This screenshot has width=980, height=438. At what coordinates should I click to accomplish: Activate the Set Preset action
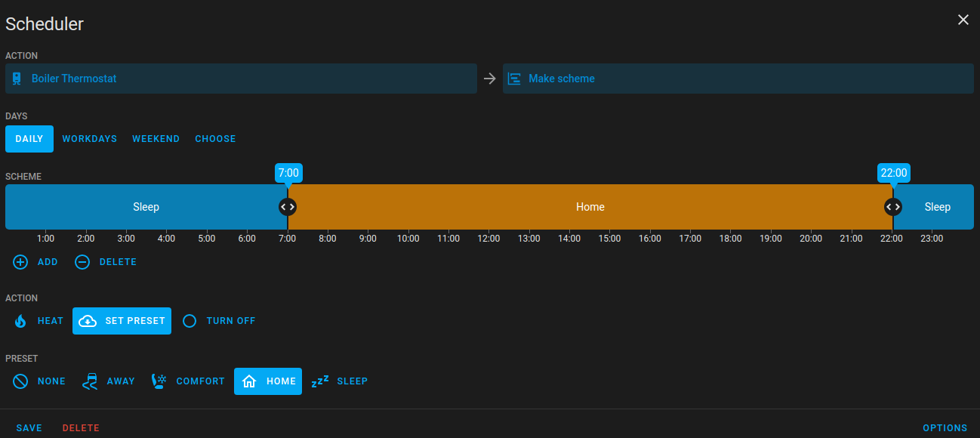[122, 321]
